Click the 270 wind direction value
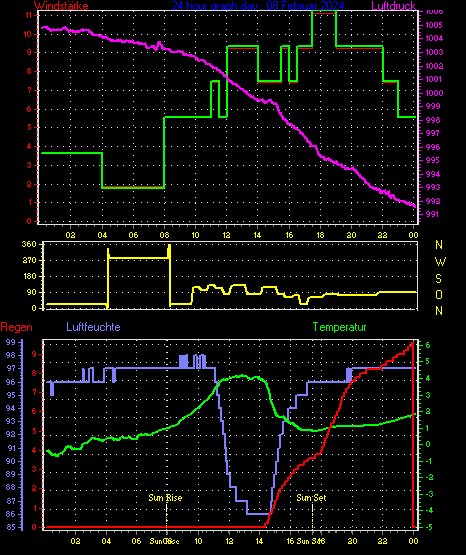The height and width of the screenshot is (555, 466). [x=29, y=261]
